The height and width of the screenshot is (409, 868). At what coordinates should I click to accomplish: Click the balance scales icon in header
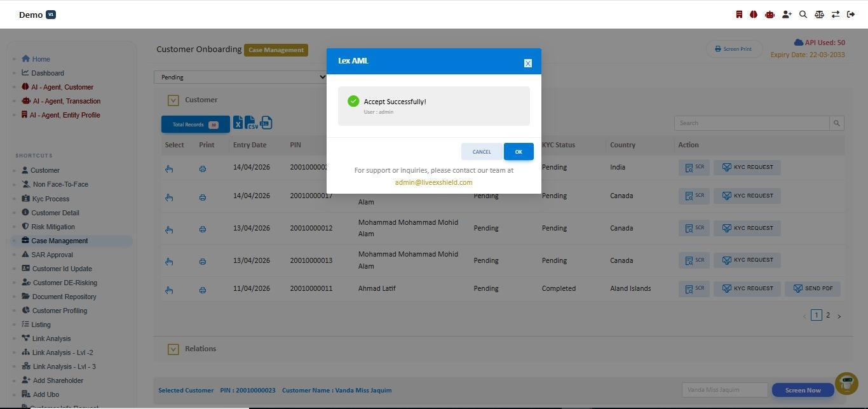[819, 14]
